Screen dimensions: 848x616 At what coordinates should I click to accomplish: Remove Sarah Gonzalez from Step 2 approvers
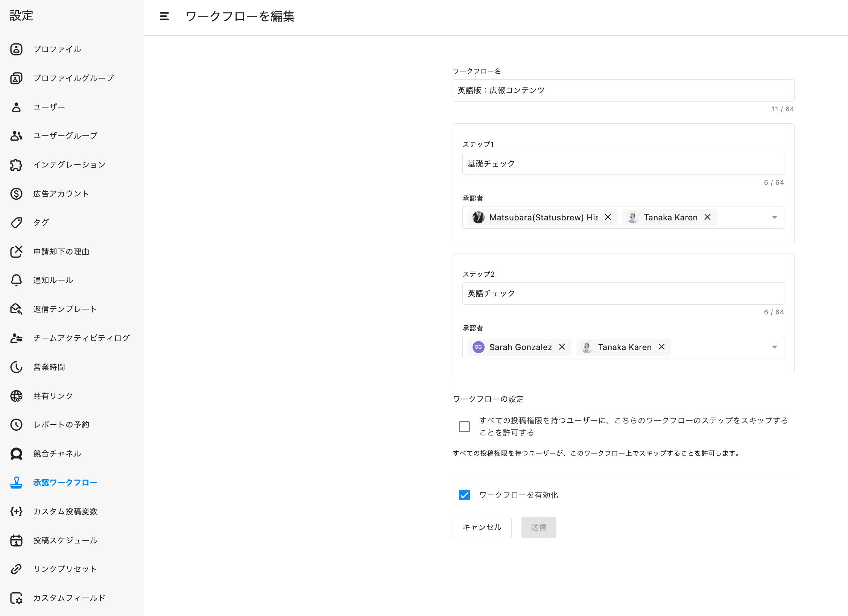point(562,347)
